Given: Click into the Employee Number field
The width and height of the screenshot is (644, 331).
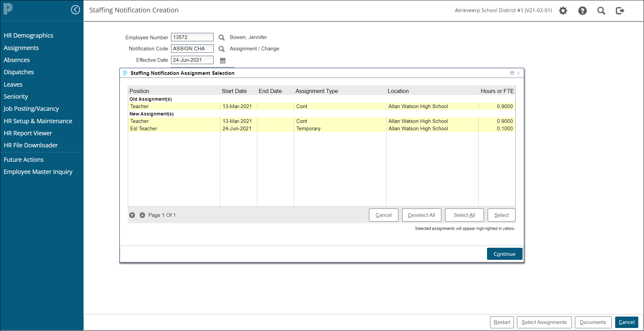Looking at the screenshot, I should click(192, 37).
